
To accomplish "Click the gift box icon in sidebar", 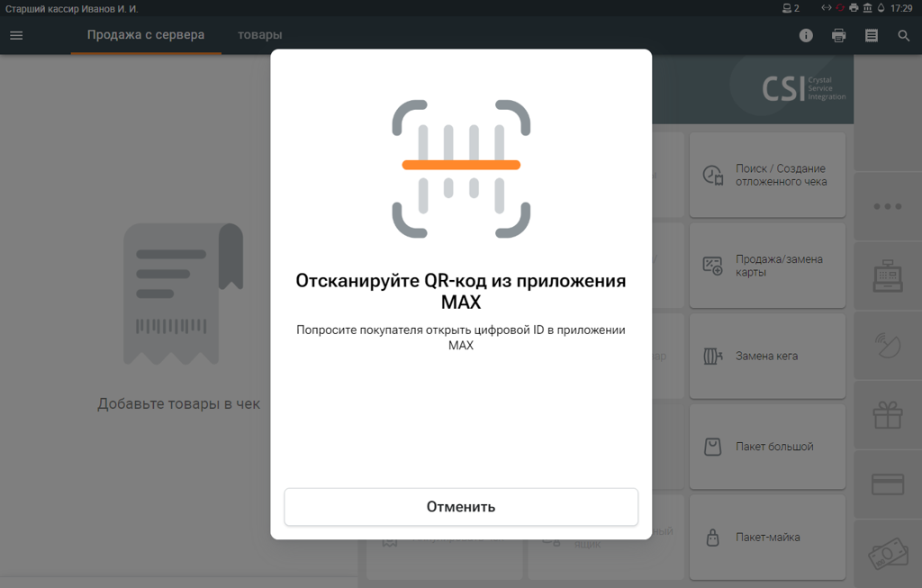I will click(x=887, y=414).
